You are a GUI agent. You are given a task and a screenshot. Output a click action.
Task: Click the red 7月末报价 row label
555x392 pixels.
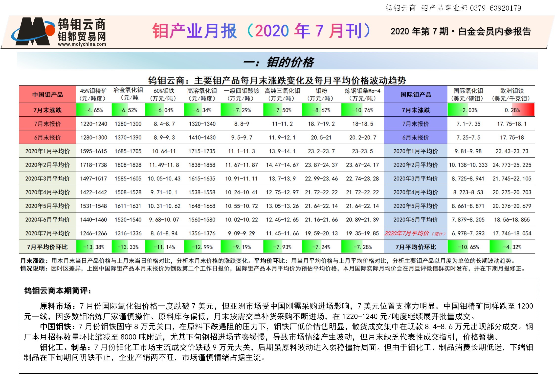click(47, 124)
